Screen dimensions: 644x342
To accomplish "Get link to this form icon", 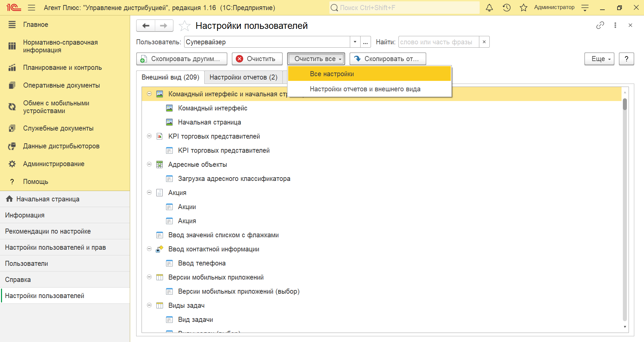I will tap(600, 25).
